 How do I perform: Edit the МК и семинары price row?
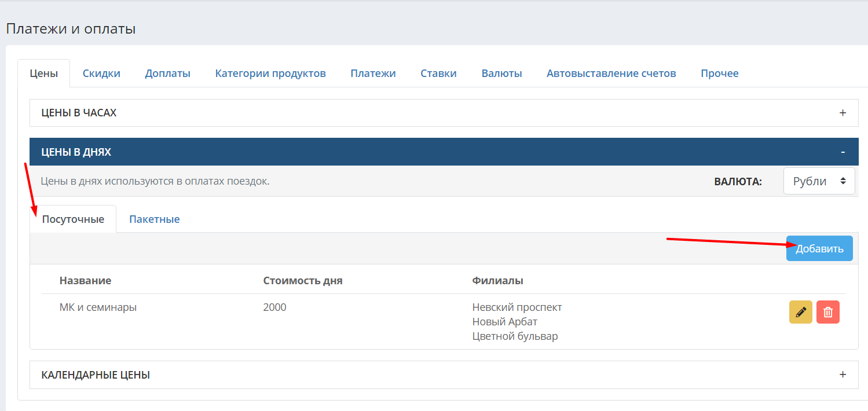coord(801,312)
